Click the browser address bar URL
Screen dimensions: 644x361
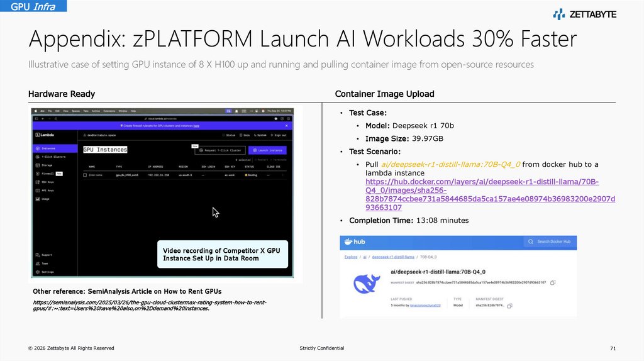160,119
